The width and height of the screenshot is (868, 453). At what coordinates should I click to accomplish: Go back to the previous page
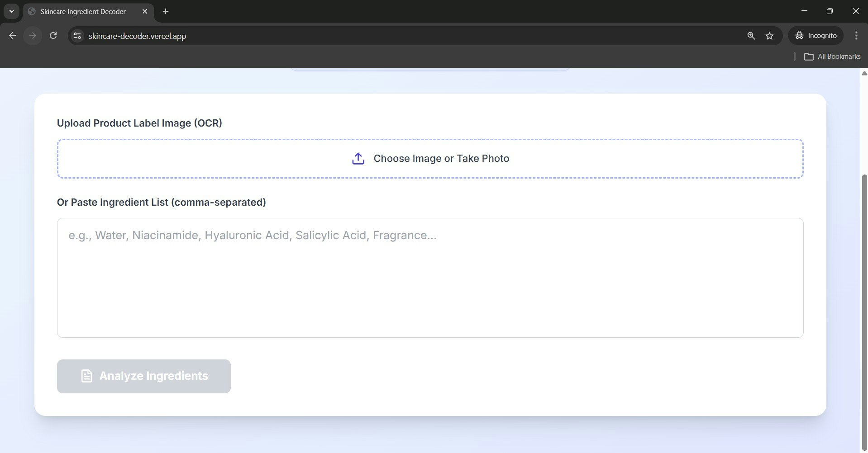12,36
